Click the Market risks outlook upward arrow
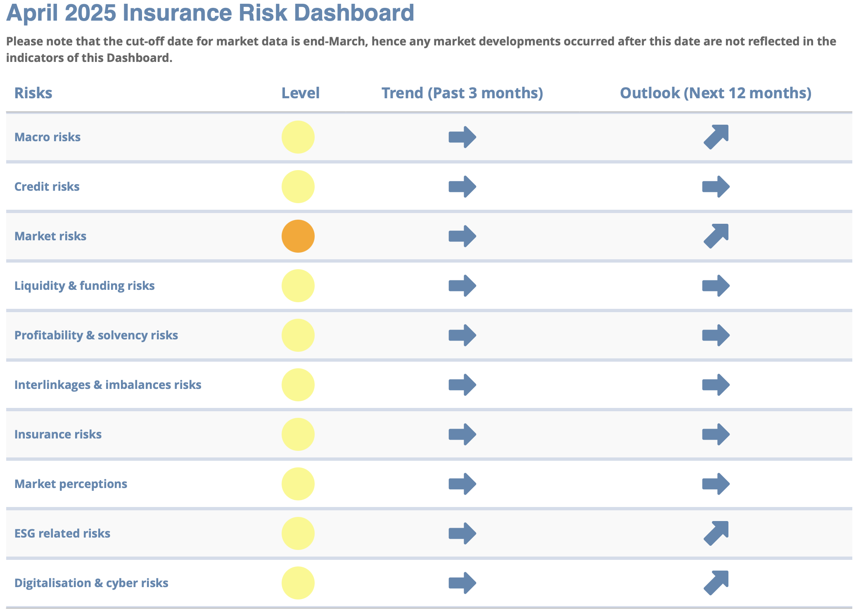The image size is (868, 616). 716,236
